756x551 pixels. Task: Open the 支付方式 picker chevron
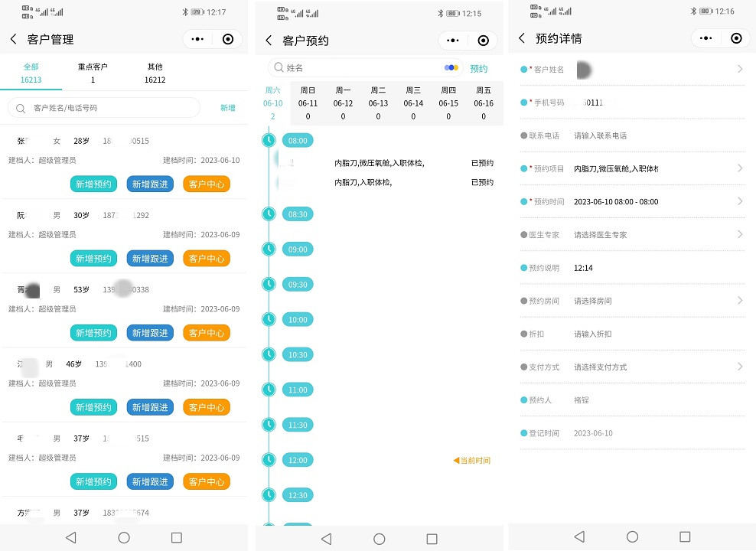[x=740, y=367]
